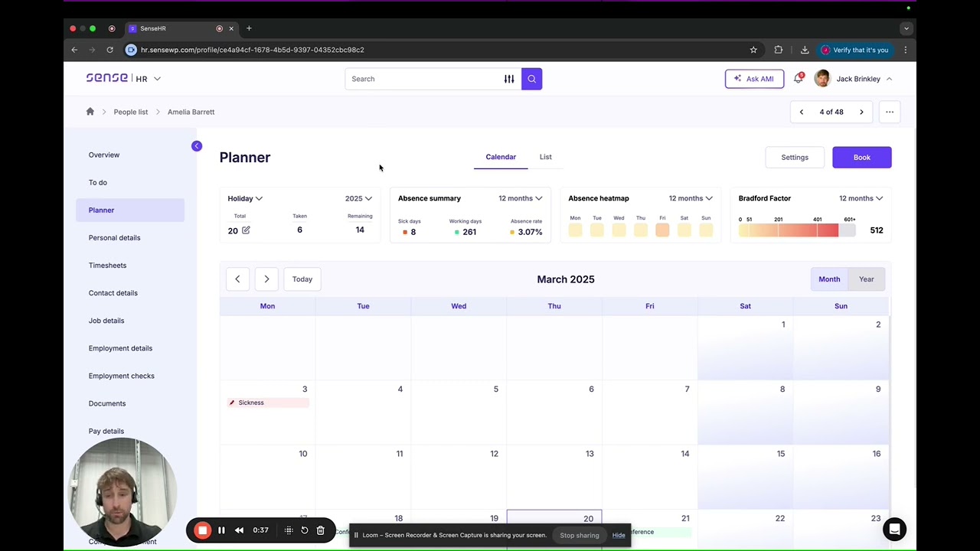Open new browser tab plus
Image resolution: width=980 pixels, height=551 pixels.
pyautogui.click(x=249, y=28)
